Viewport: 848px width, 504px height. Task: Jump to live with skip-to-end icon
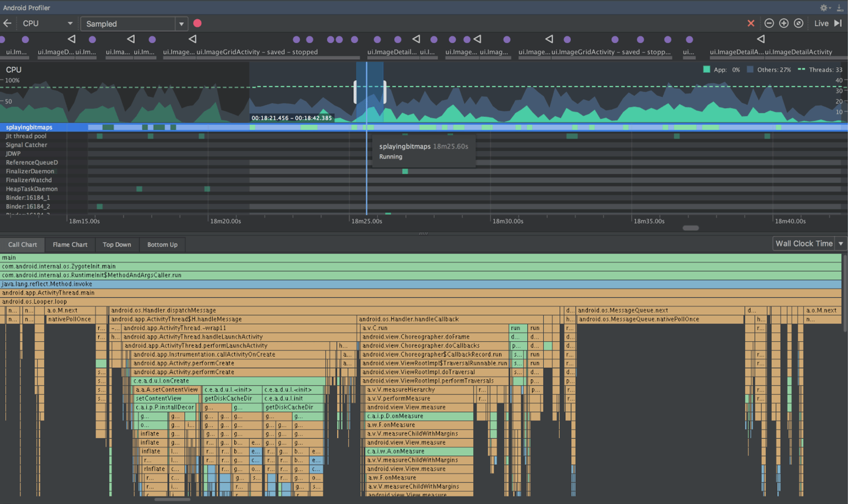838,23
